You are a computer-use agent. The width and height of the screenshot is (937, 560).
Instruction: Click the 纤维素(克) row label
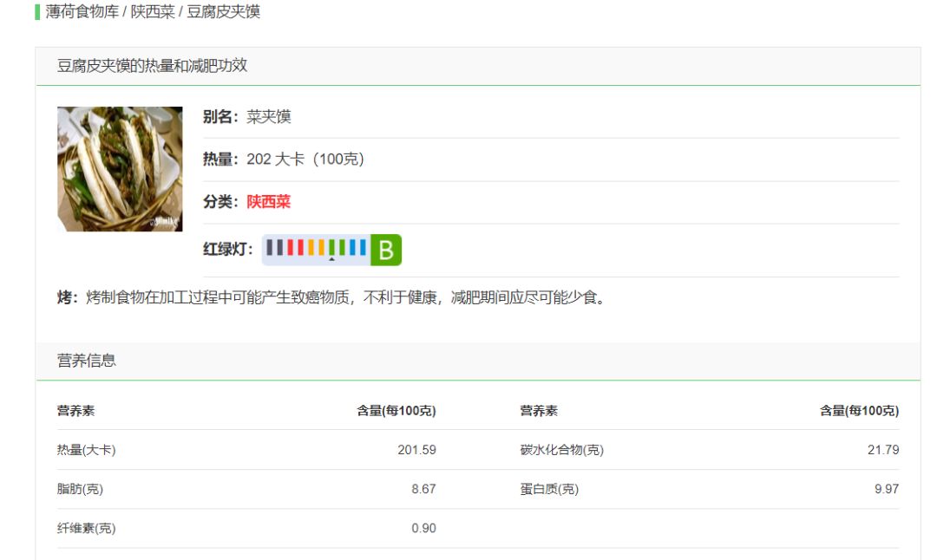click(x=86, y=528)
